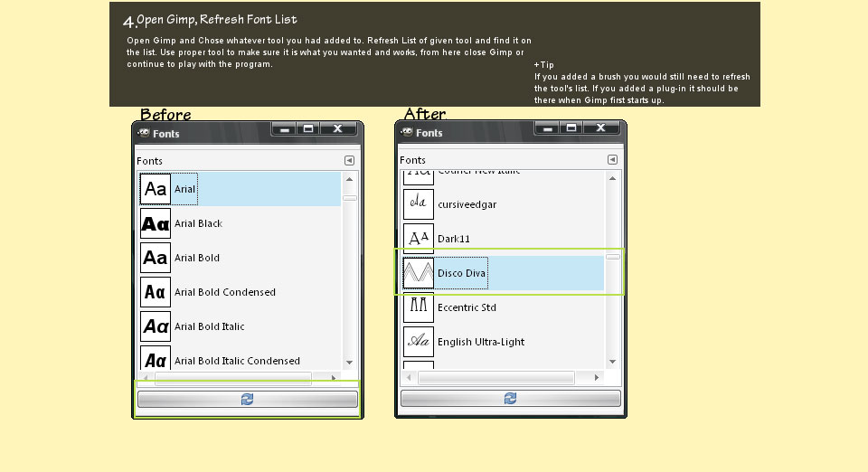Click Eccentric Std preview thumbnail
868x472 pixels.
point(419,307)
